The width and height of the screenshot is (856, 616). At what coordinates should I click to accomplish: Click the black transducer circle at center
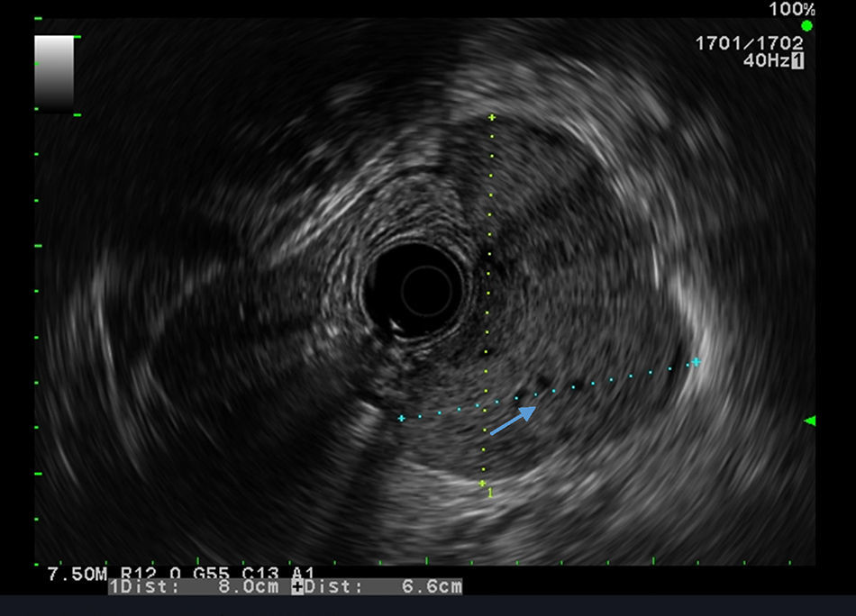tap(415, 289)
